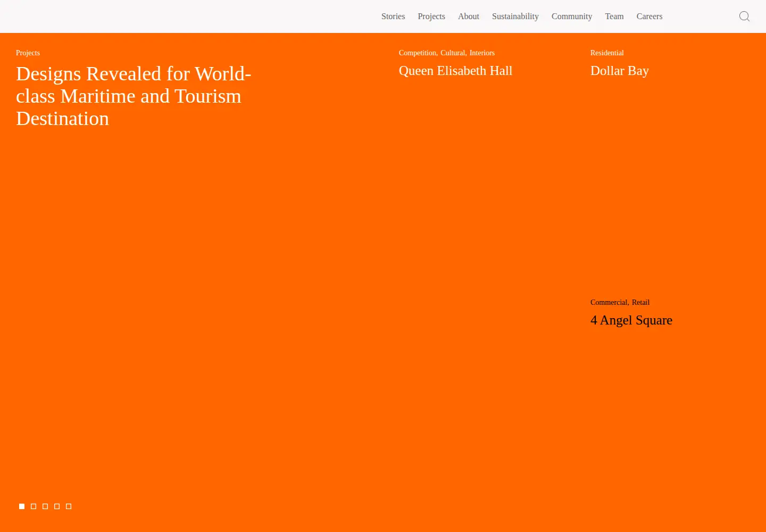This screenshot has height=532, width=766.
Task: Switch to the second carousel slide indicator
Action: point(34,506)
